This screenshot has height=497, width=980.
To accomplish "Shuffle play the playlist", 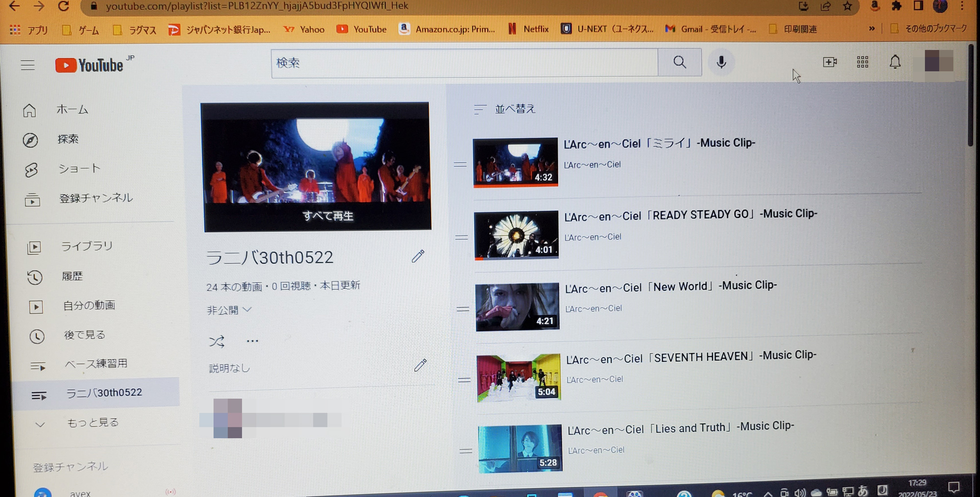I will tap(217, 341).
